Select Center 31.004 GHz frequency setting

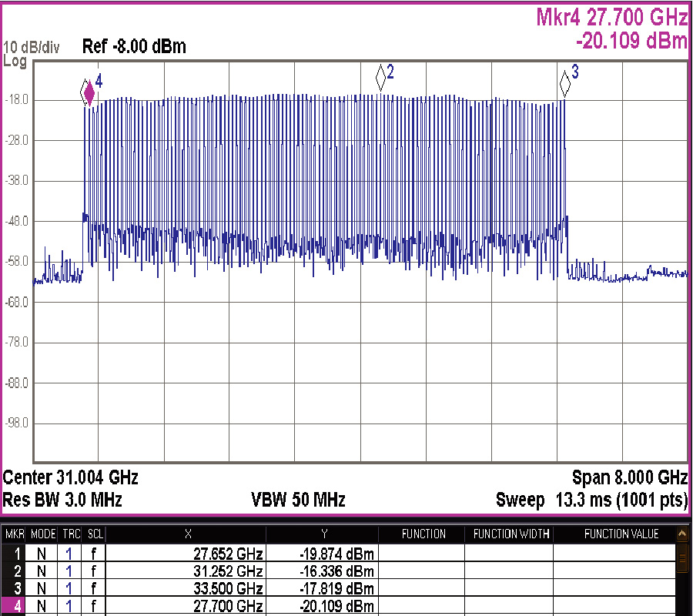click(71, 477)
